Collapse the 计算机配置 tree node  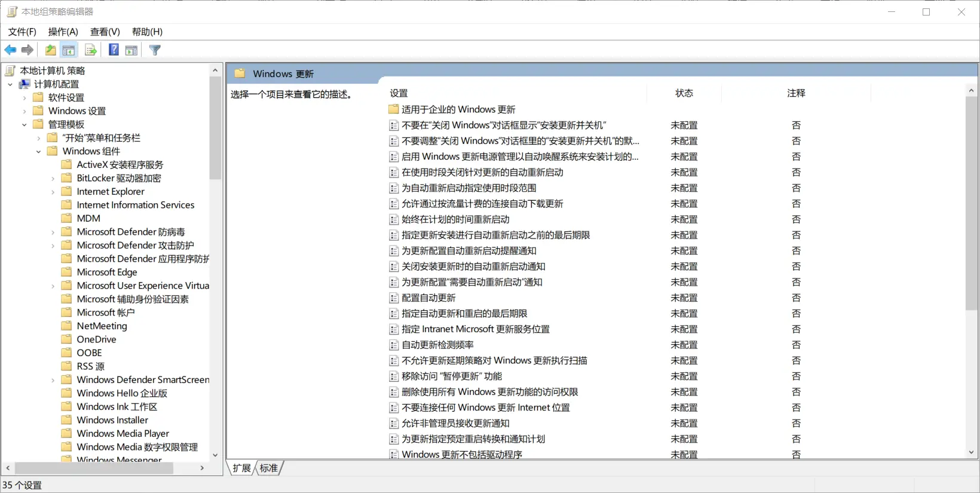(x=10, y=84)
